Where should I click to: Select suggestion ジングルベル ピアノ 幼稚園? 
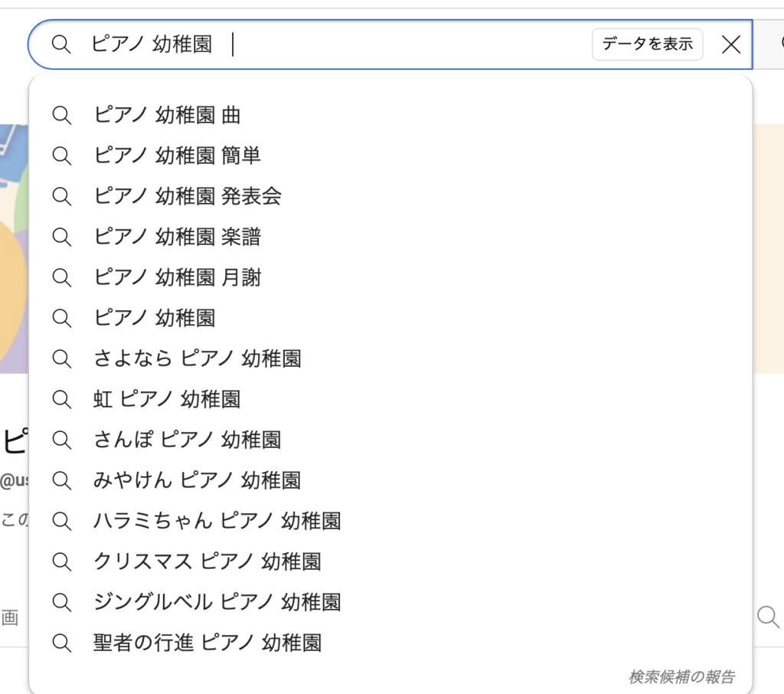click(390, 602)
